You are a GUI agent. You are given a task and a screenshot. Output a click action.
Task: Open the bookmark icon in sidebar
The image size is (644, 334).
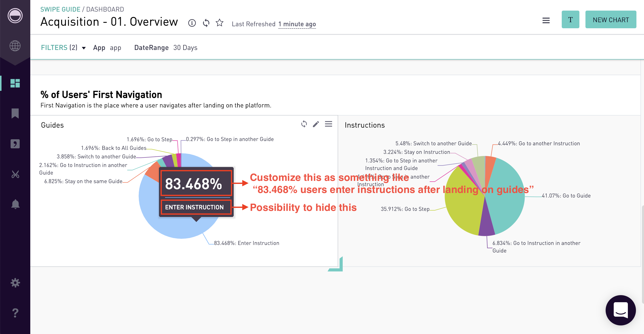point(15,113)
